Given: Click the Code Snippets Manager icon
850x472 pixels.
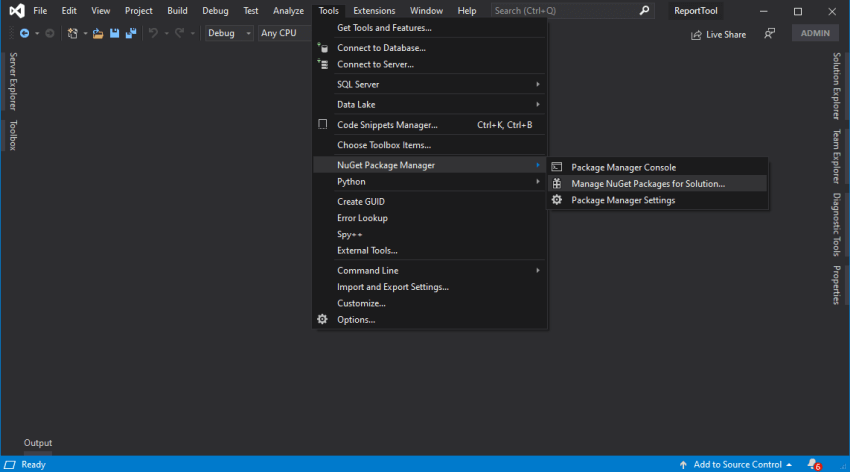Looking at the screenshot, I should tap(323, 124).
